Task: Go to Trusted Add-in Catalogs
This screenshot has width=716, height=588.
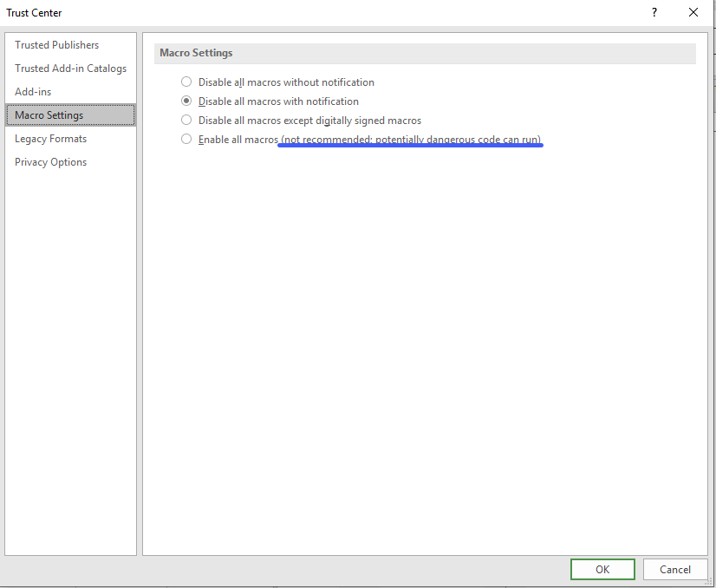Action: (x=70, y=69)
